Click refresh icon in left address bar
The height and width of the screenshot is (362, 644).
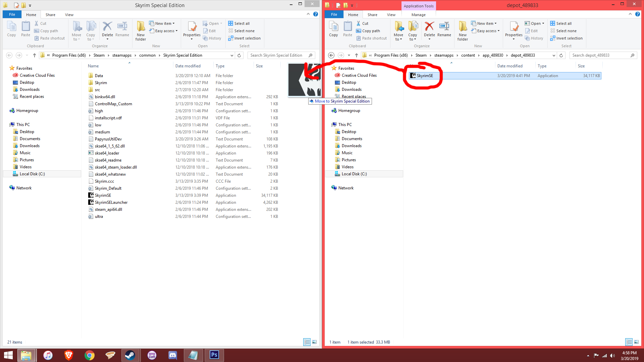[x=239, y=55]
